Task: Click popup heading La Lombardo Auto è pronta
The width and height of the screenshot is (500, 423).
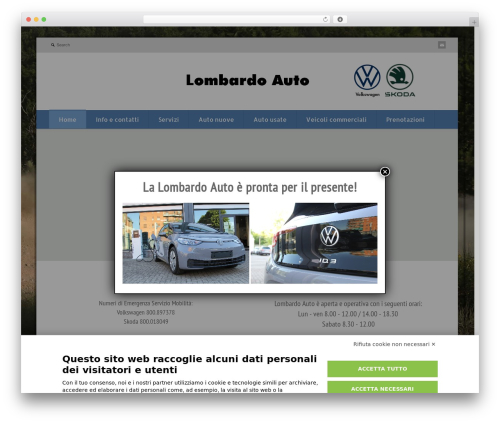Action: [x=250, y=187]
